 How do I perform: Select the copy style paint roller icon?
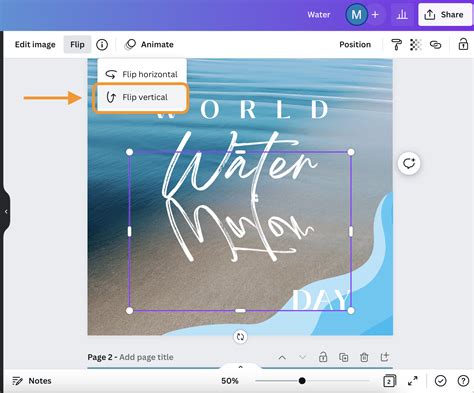pyautogui.click(x=396, y=44)
